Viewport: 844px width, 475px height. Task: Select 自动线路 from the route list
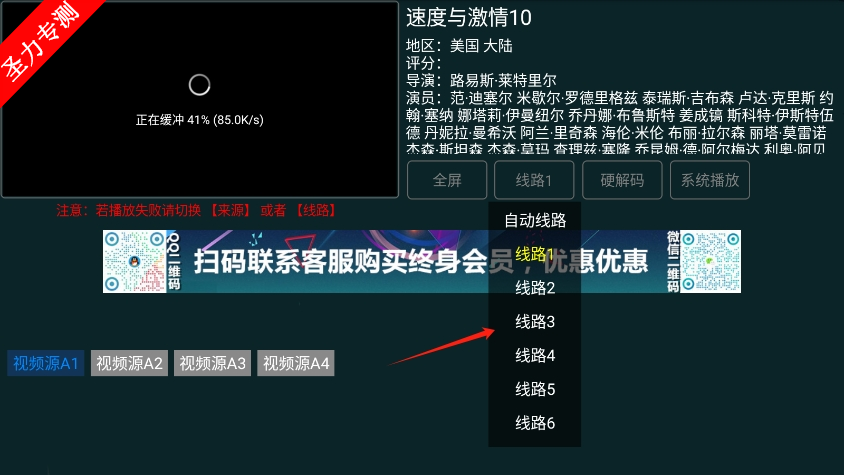click(x=534, y=220)
